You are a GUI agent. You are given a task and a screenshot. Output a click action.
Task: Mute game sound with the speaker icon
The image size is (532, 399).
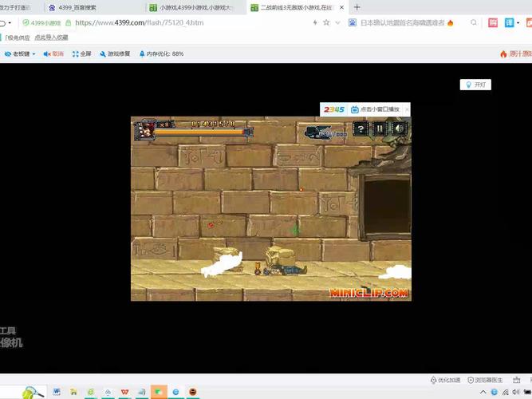[x=399, y=128]
